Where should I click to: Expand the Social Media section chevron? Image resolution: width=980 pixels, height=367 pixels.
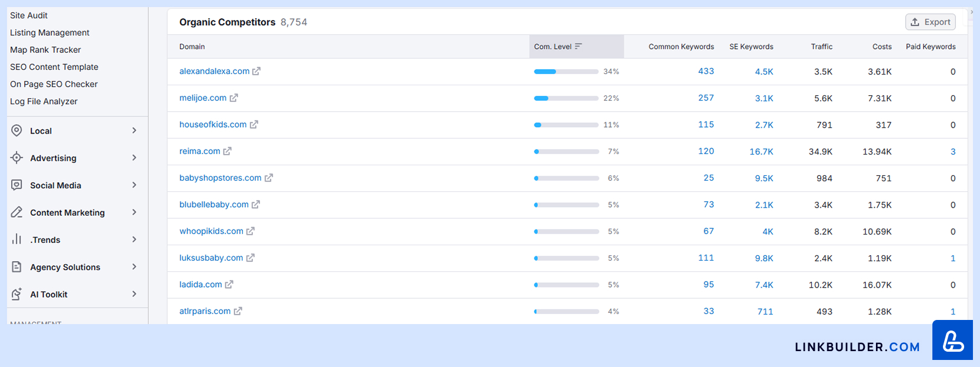tap(134, 185)
